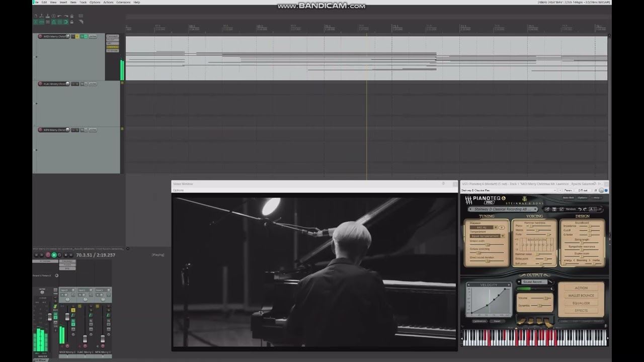644x362 pixels.
Task: Open the Equal temperament dropdown
Action: [487, 236]
